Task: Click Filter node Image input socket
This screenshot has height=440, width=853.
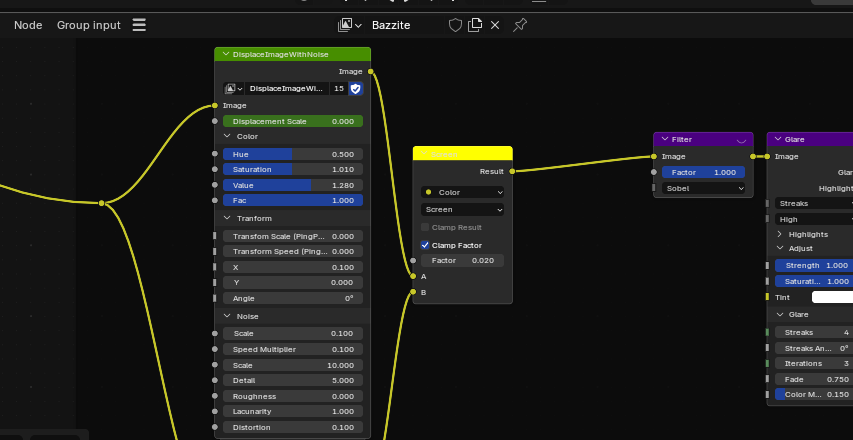Action: (x=654, y=157)
